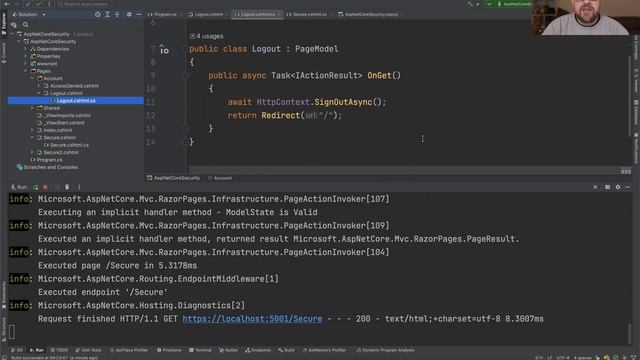Open the Notifications side panel
Viewport: 640px width, 360px height.
[636, 148]
